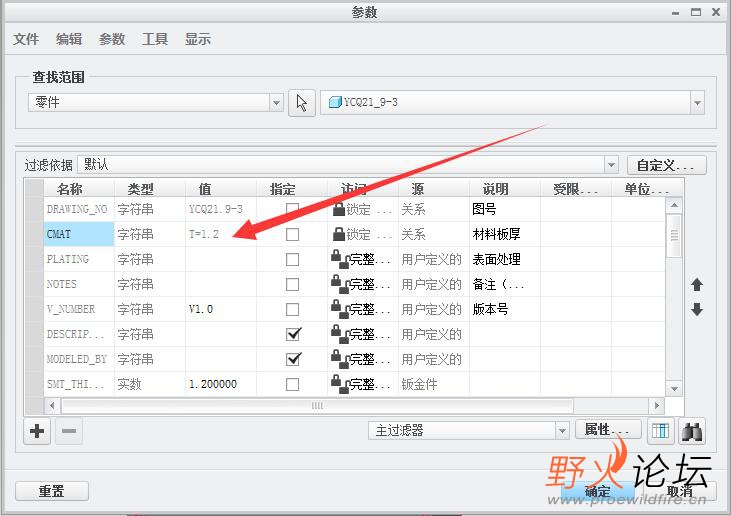
Task: Click YCQ21_9-3 part cube icon
Action: (335, 102)
